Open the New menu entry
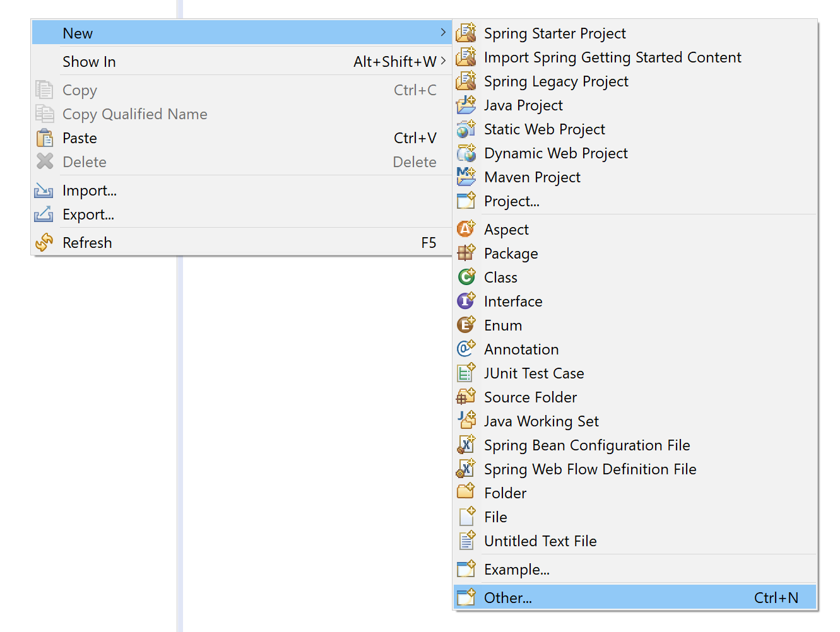 [x=242, y=33]
